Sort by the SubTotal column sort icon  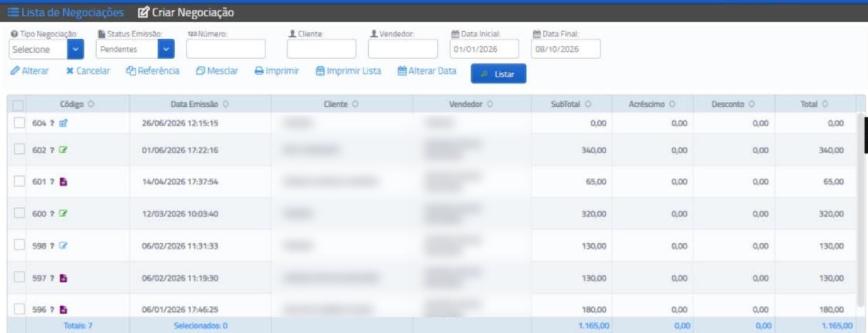pos(588,104)
